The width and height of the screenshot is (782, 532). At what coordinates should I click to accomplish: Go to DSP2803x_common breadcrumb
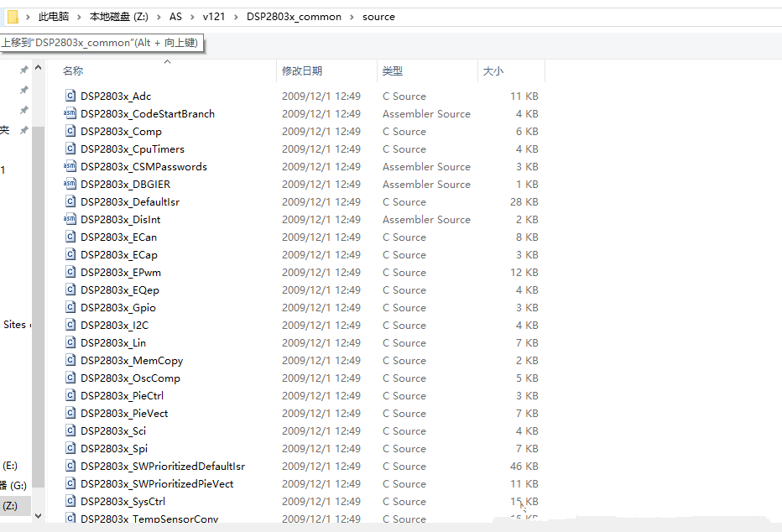(294, 17)
